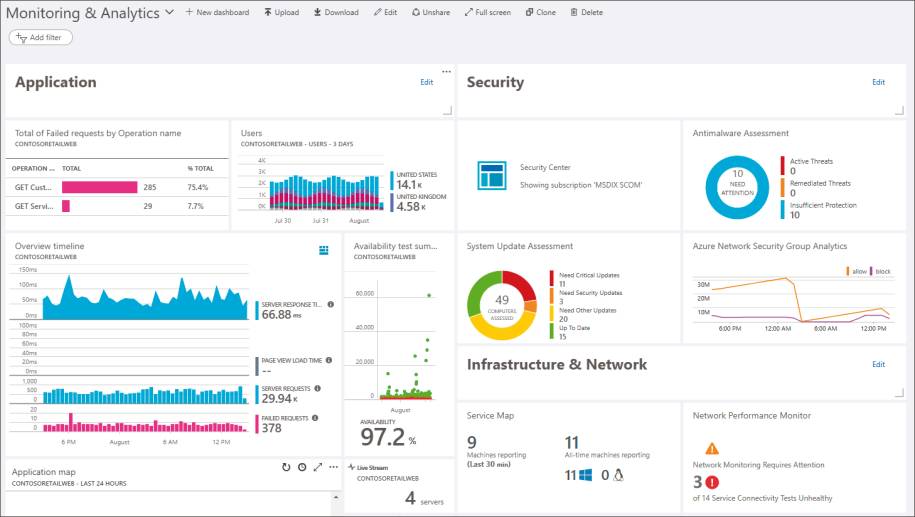
Task: Click the Infrastructure & Network tile resize corner handle
Action: click(899, 393)
